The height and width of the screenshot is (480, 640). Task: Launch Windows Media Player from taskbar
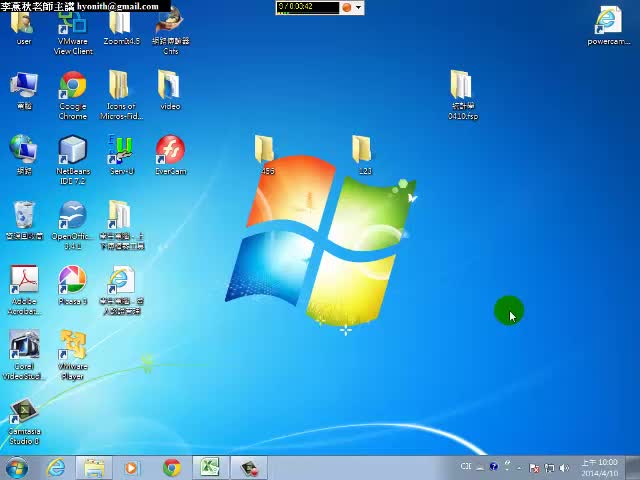(x=131, y=468)
